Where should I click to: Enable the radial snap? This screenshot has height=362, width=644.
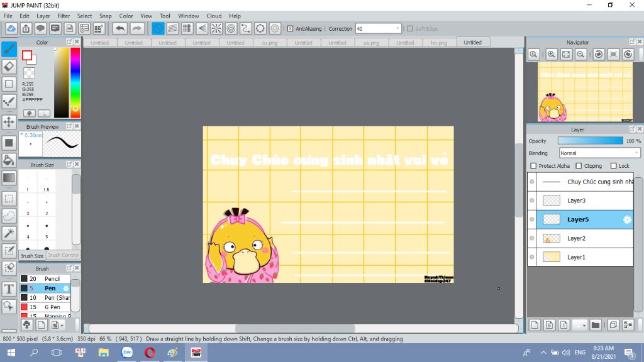tap(216, 28)
